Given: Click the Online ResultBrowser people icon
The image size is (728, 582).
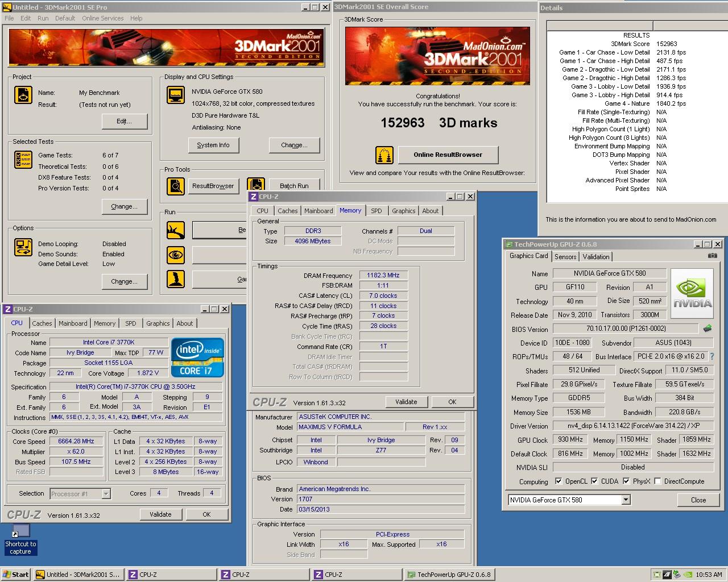Looking at the screenshot, I should [x=384, y=155].
